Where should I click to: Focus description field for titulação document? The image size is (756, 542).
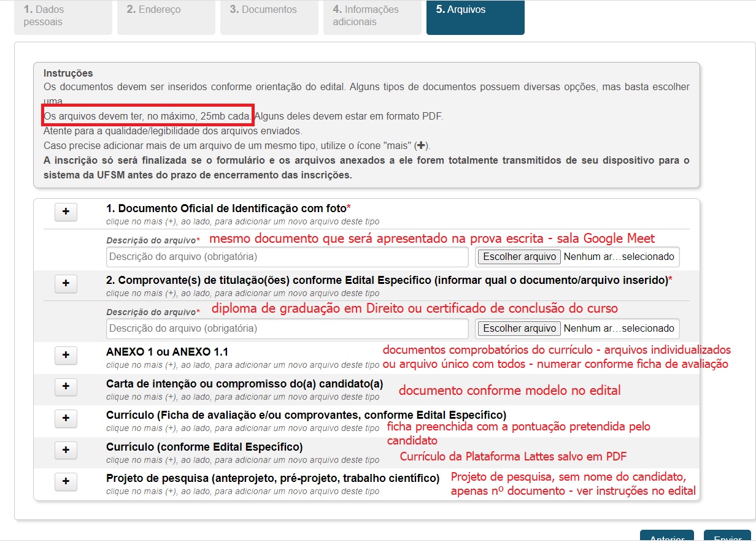[287, 329]
